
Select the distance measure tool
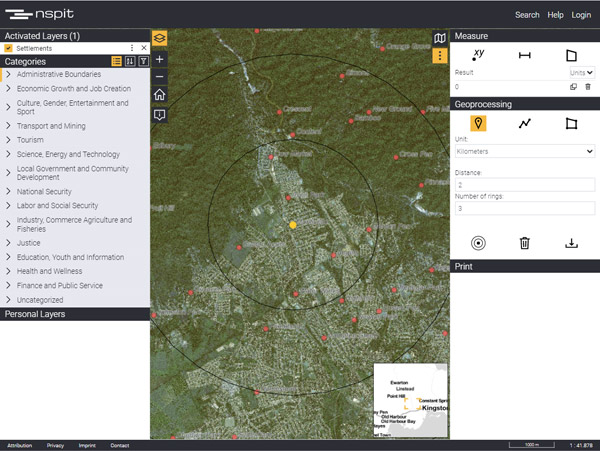[525, 55]
